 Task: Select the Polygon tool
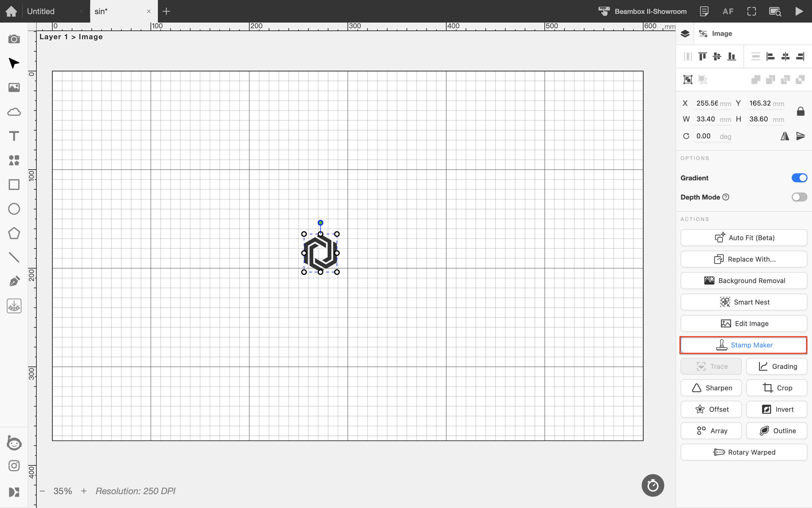[x=14, y=233]
